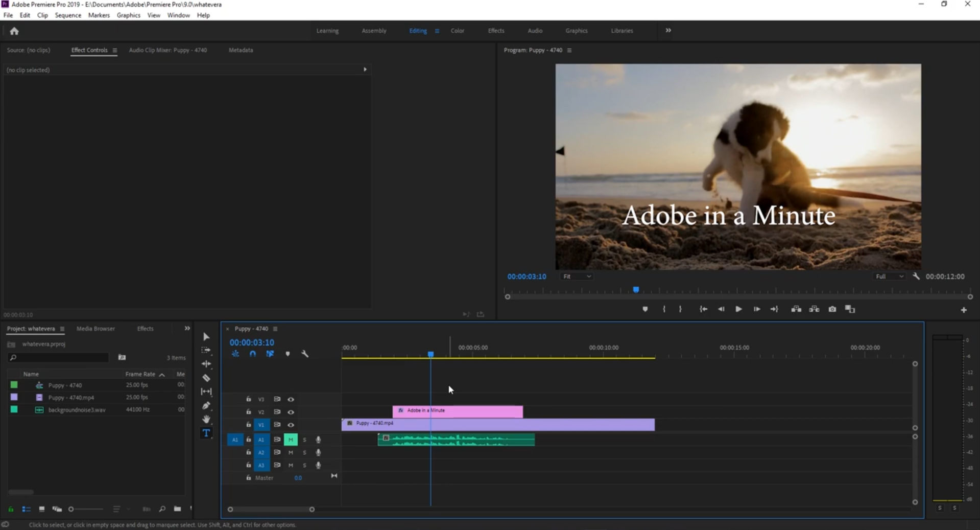The width and height of the screenshot is (980, 530).
Task: Unmute audio track A1
Action: (291, 440)
